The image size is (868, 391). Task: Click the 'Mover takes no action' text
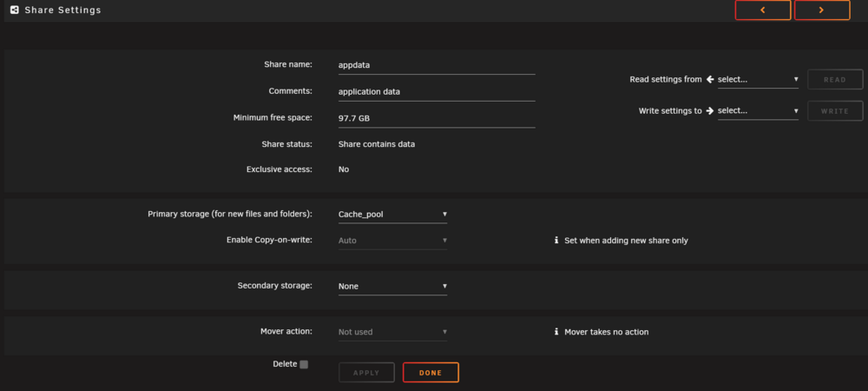tap(606, 332)
